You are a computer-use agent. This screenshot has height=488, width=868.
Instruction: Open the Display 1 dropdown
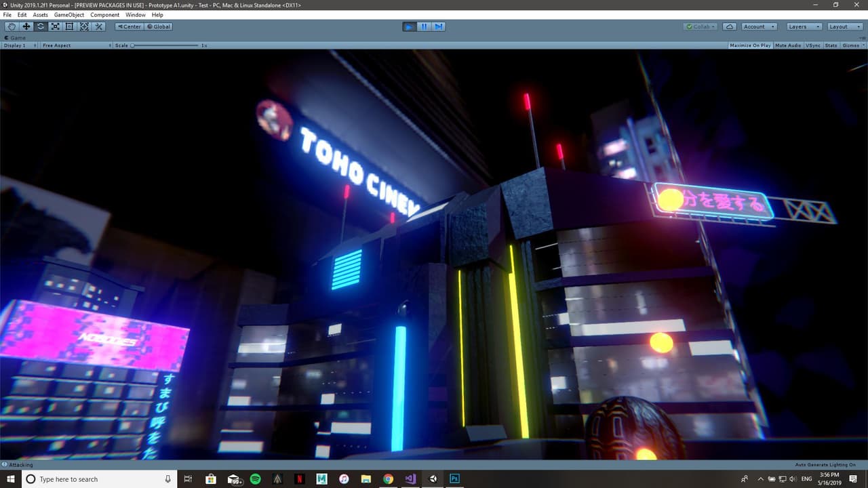20,45
